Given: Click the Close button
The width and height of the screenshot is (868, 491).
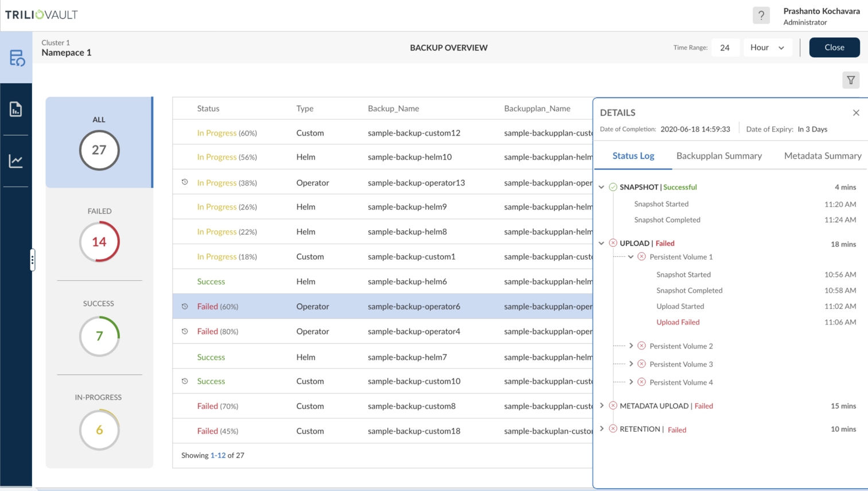Looking at the screenshot, I should (834, 48).
